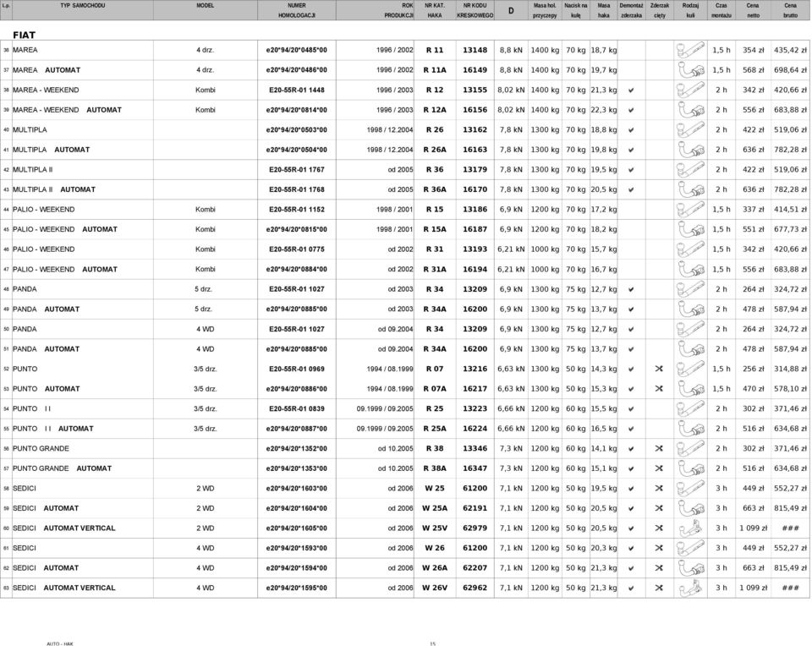The height and width of the screenshot is (646, 812).
Task: Click the ball icon in the W 26A row
Action: 690,568
